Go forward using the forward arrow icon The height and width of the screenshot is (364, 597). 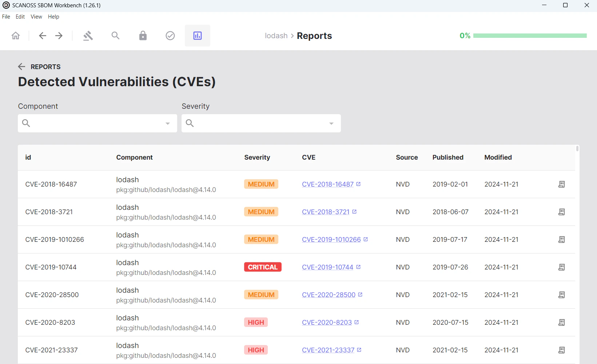coord(59,35)
